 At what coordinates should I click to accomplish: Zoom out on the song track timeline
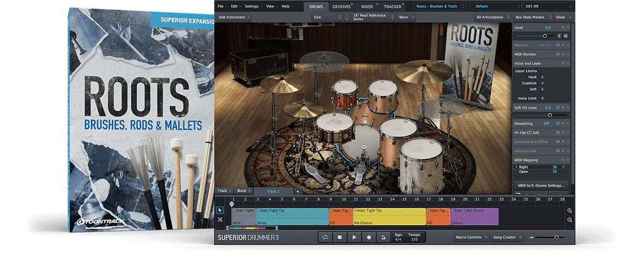(x=569, y=220)
